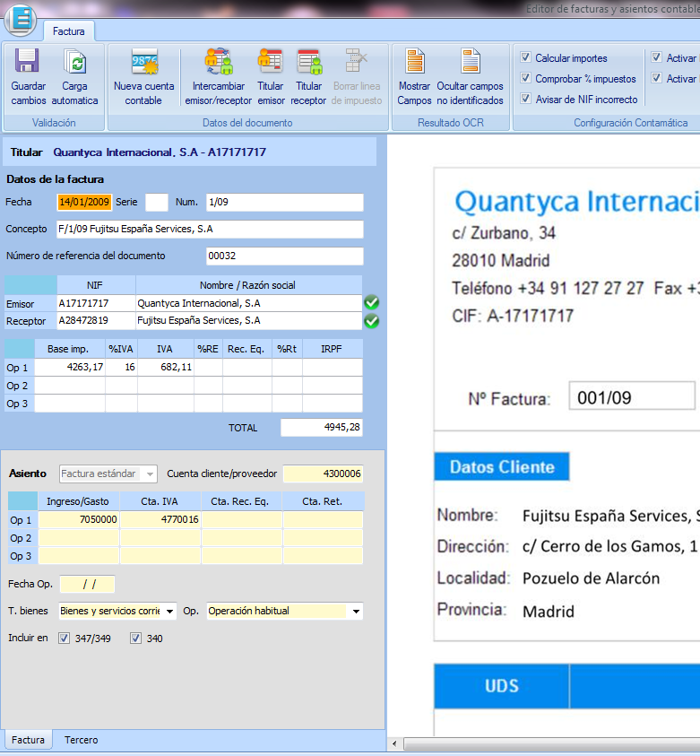Click green check next to Receptor row
The image size is (700, 756).
point(371,321)
